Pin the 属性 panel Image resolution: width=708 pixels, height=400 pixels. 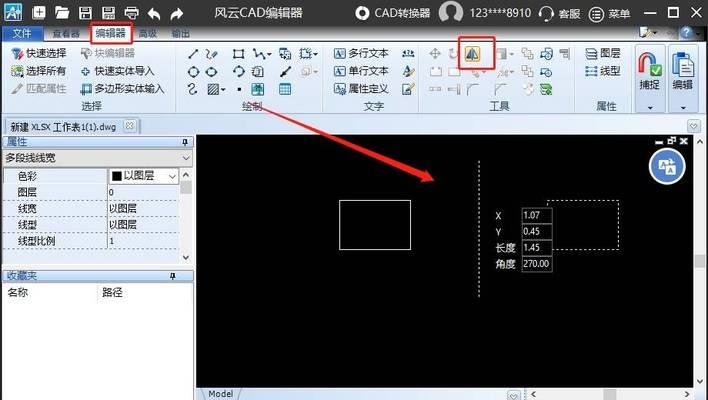coord(186,142)
